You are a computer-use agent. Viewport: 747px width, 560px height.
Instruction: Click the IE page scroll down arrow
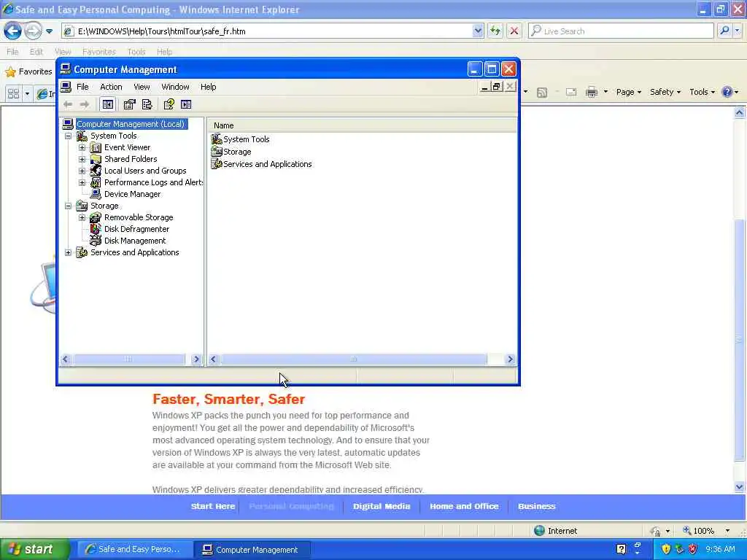(739, 487)
